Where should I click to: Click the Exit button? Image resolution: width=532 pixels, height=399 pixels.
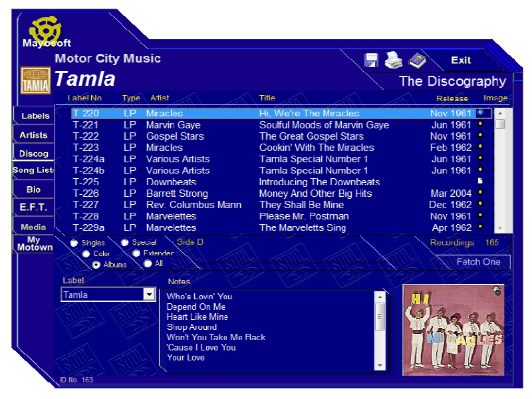point(461,61)
